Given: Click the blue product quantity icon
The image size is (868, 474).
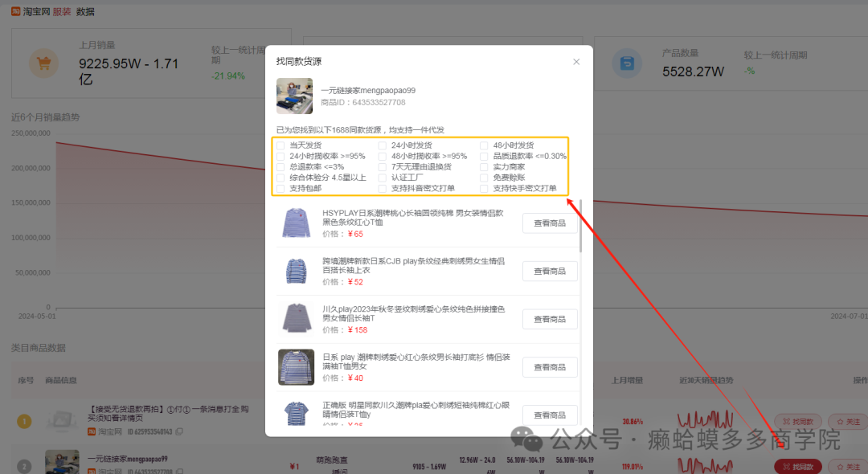Looking at the screenshot, I should (x=628, y=63).
